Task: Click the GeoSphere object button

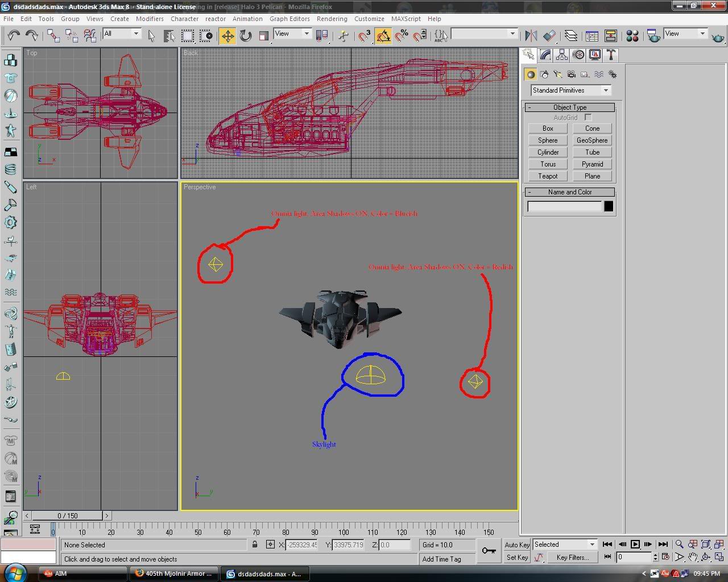Action: click(592, 140)
